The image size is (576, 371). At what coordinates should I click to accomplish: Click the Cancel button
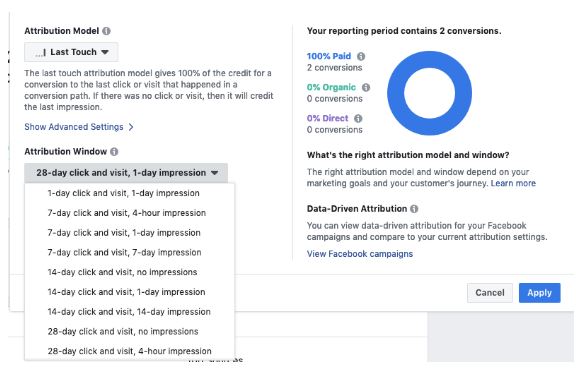click(490, 293)
